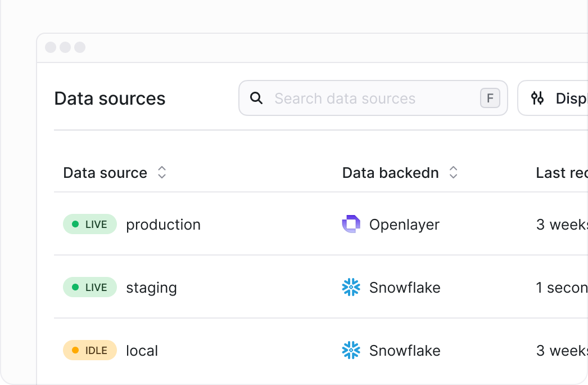588x385 pixels.
Task: Open the production data source
Action: pyautogui.click(x=163, y=225)
